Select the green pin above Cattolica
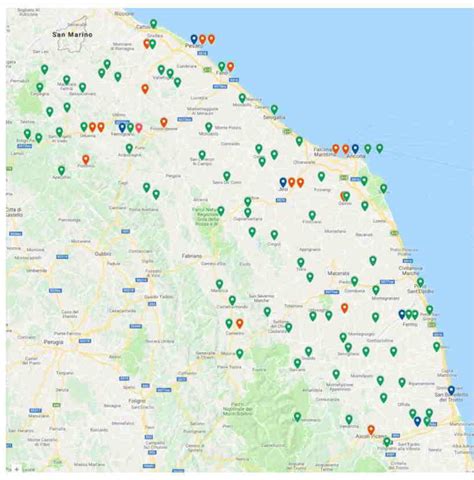 pos(153,24)
